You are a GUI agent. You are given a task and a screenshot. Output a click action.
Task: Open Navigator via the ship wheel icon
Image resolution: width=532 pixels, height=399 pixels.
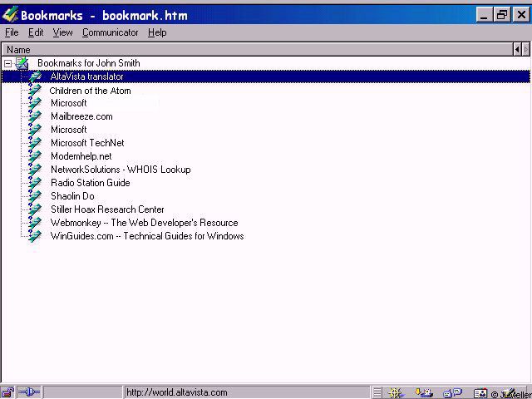396,393
